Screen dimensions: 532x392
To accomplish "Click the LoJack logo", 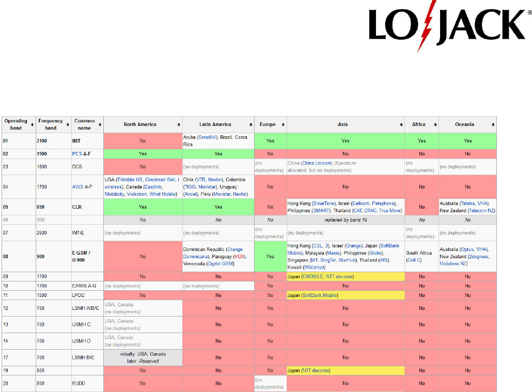I will click(449, 25).
